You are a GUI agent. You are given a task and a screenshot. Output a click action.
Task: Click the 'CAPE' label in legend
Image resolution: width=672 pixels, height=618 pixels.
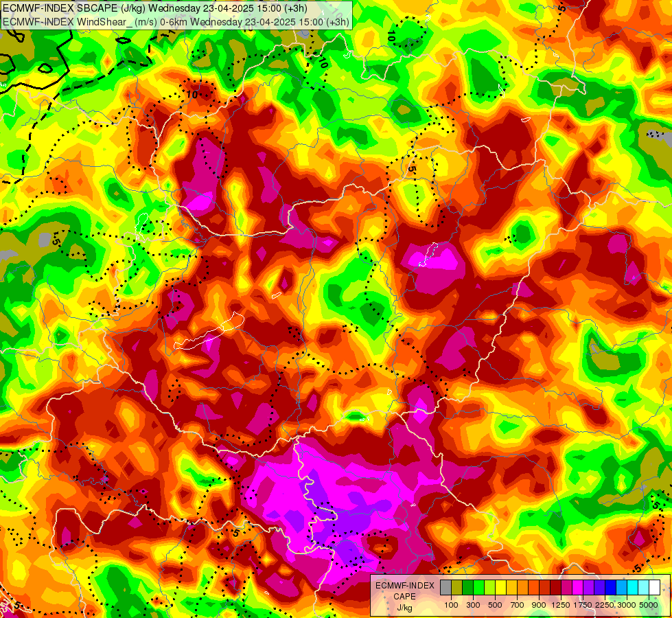[404, 597]
